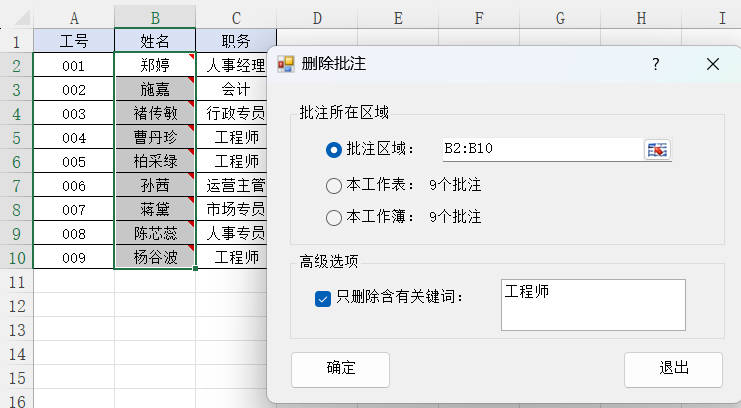Click the keyword text box containing 工程师
This screenshot has height=408, width=741.
593,304
